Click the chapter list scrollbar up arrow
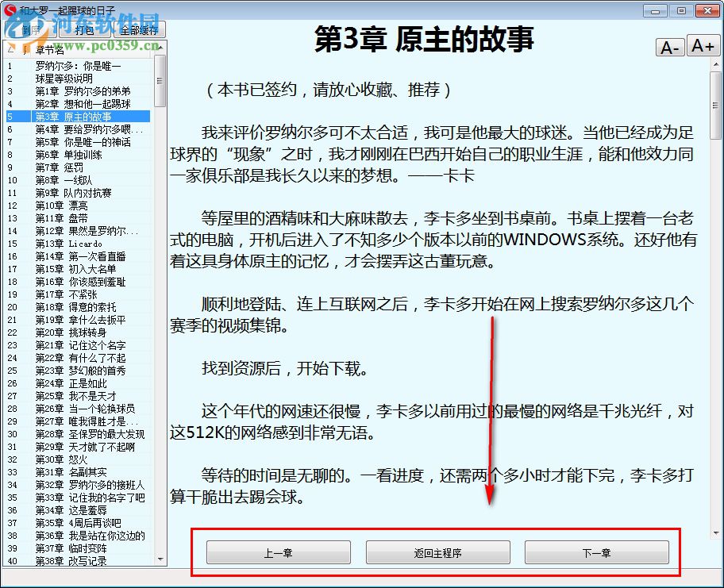 pos(160,48)
